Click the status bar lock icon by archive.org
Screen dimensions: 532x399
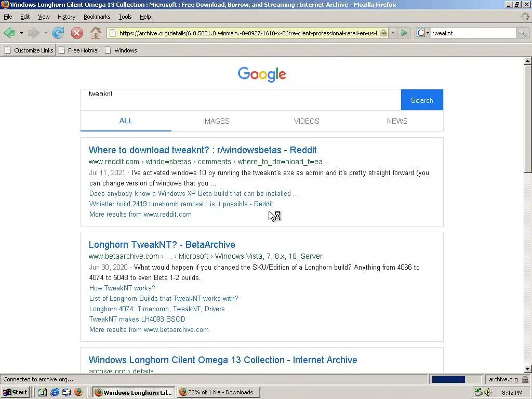point(525,379)
